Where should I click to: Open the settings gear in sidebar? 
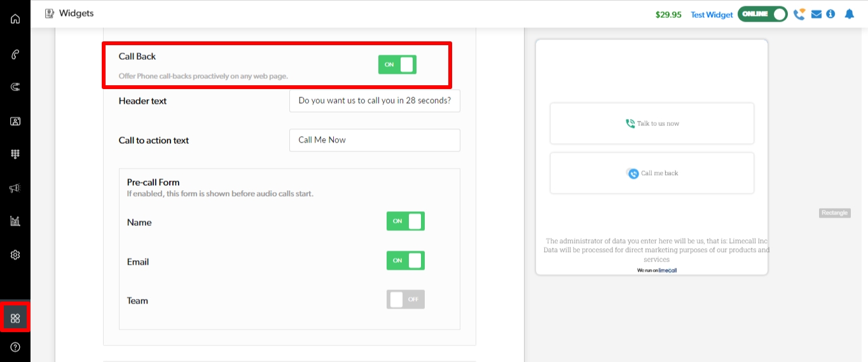click(15, 254)
